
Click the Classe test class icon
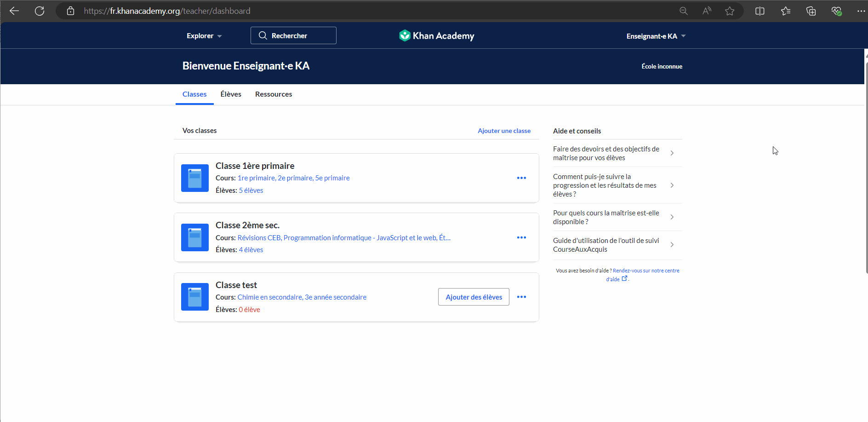(195, 297)
